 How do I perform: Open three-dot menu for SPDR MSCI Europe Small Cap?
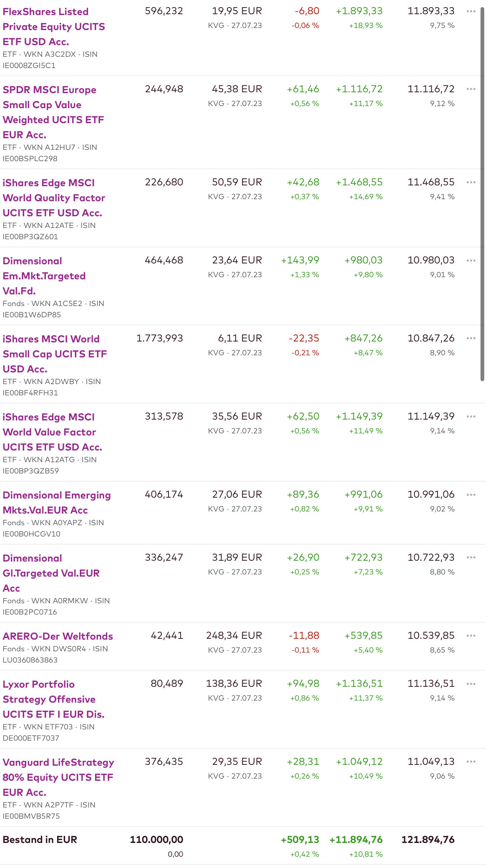(x=471, y=89)
